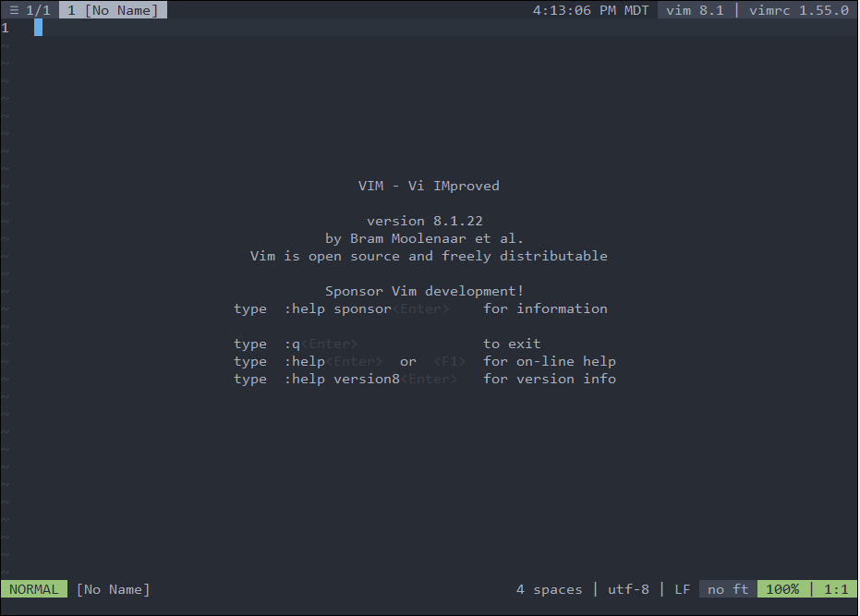This screenshot has width=860, height=616.
Task: Click the 'by Bram Moolenaar et al.' line
Action: click(424, 238)
